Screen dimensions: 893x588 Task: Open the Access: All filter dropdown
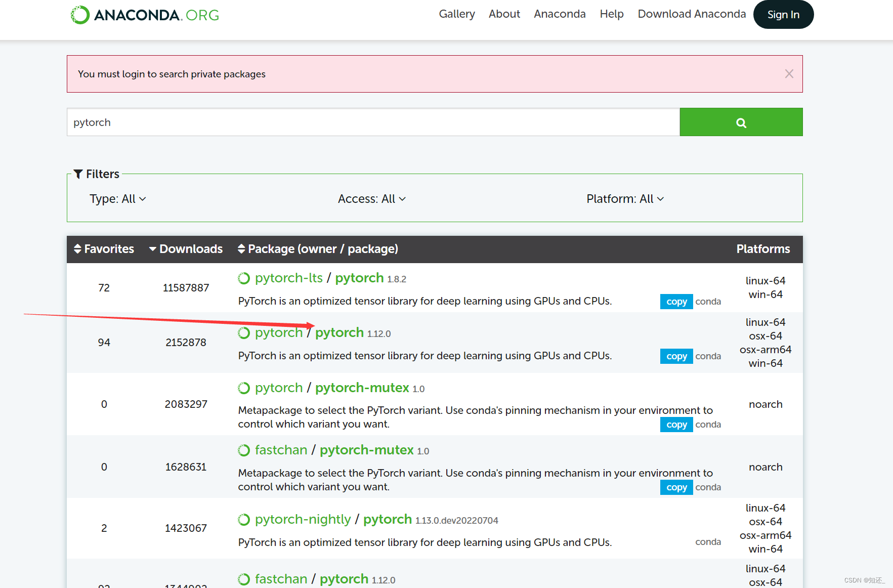point(372,199)
